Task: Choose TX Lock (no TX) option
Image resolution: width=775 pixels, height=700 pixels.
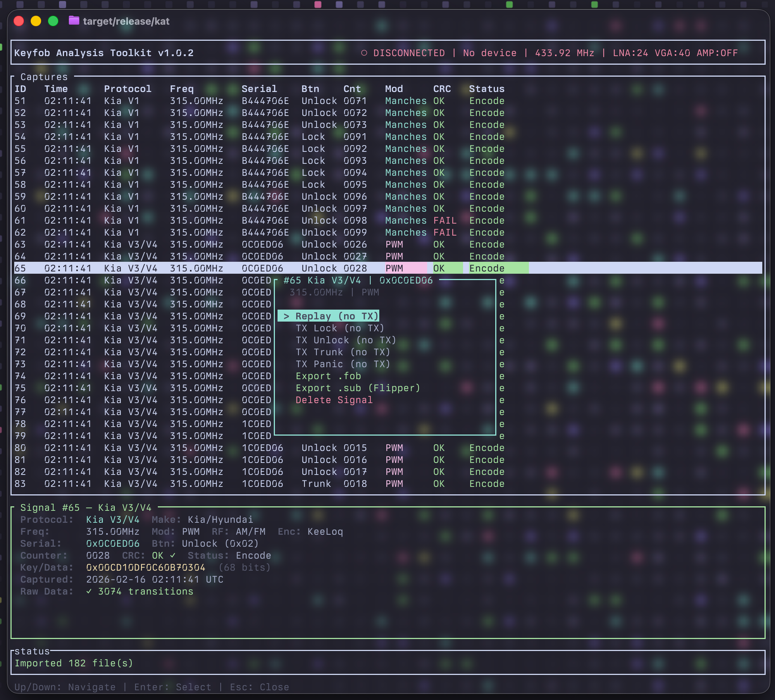Action: 339,328
